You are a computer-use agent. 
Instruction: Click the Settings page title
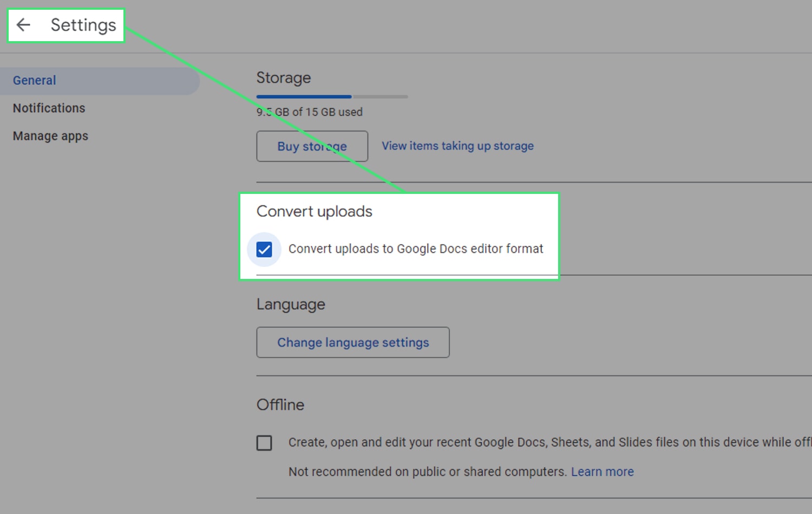click(83, 25)
